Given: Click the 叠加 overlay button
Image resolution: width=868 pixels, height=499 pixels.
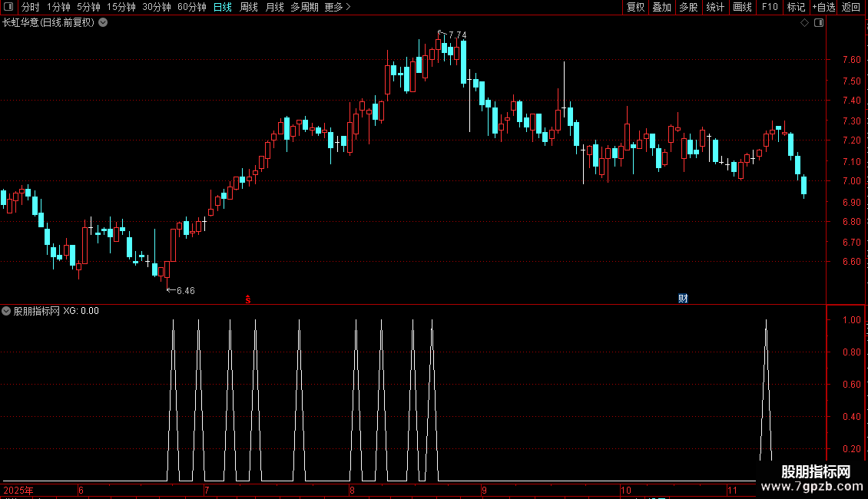Looking at the screenshot, I should point(661,7).
